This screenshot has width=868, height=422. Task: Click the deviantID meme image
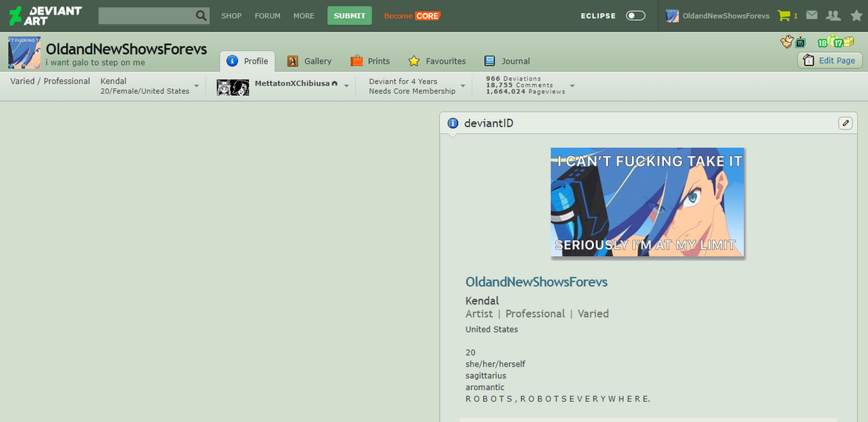coord(648,203)
